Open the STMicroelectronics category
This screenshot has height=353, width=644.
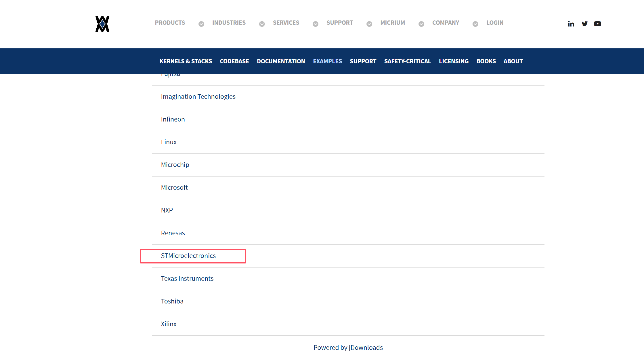[188, 256]
